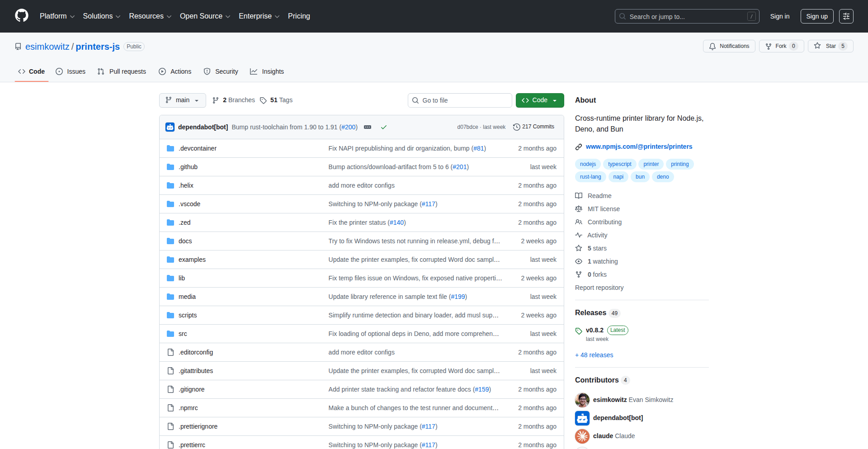This screenshot has height=449, width=868.
Task: Open the Insights tab
Action: click(x=267, y=71)
